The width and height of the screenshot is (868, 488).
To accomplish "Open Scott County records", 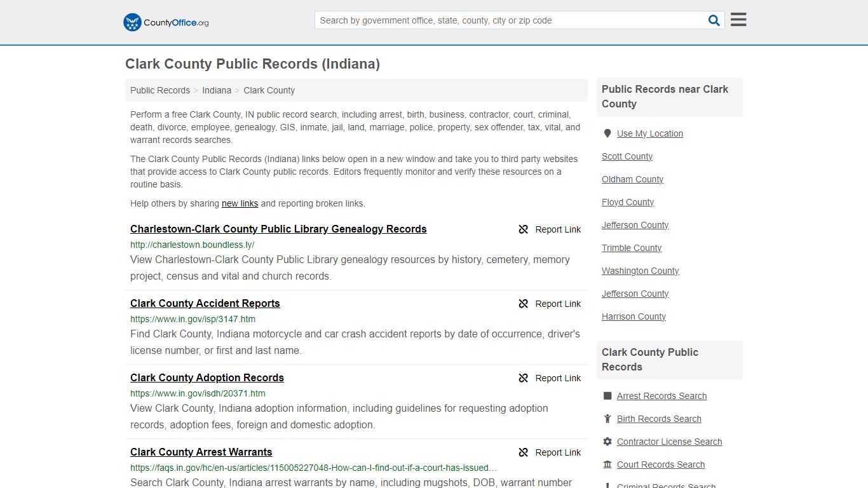I will pyautogui.click(x=627, y=156).
